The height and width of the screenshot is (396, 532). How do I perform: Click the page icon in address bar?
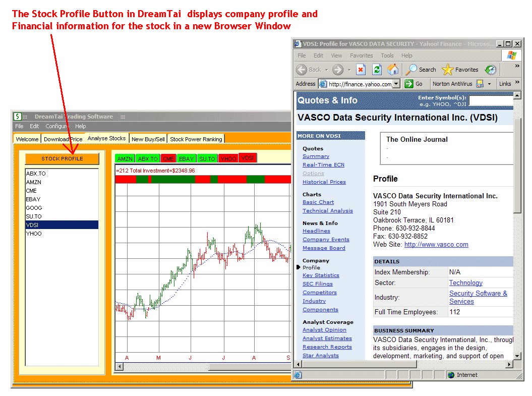click(x=323, y=84)
